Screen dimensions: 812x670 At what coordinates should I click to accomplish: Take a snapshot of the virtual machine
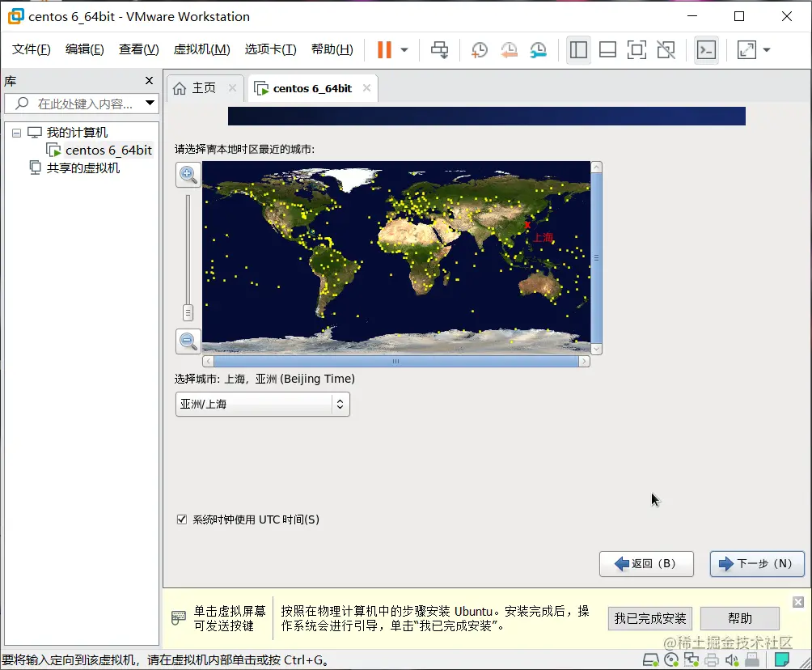(x=480, y=49)
